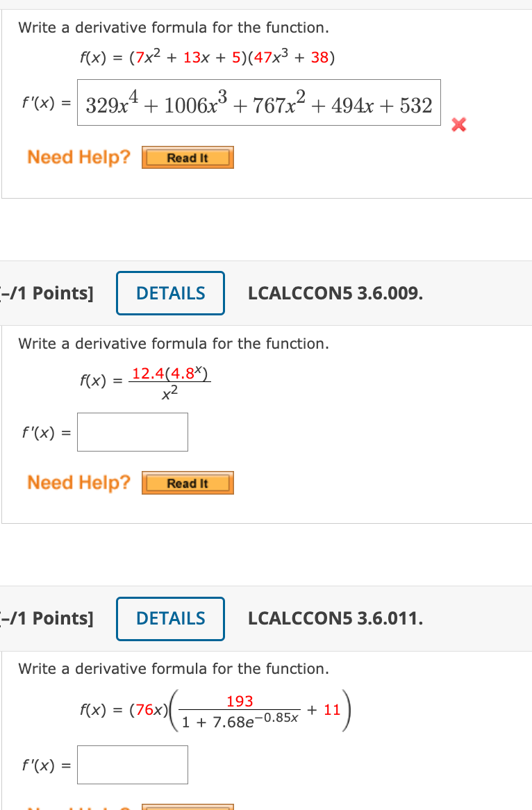Select the LCALCCON5 3.6.011 question code
The image size is (532, 810).
335,618
